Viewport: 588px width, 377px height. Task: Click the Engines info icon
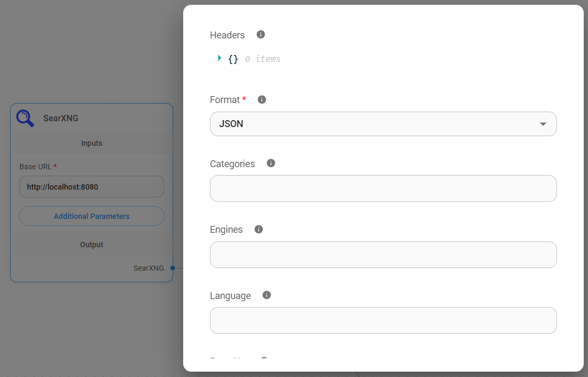point(258,229)
